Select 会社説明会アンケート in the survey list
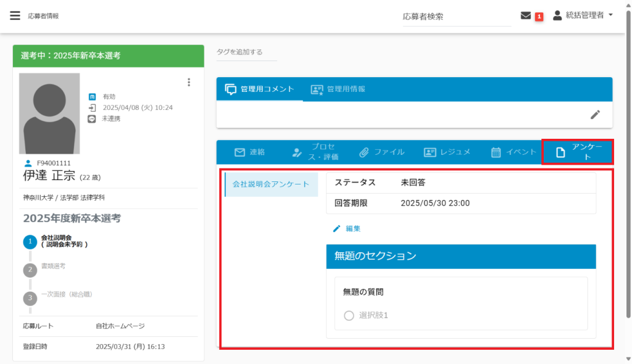The image size is (632, 364). coord(271,184)
